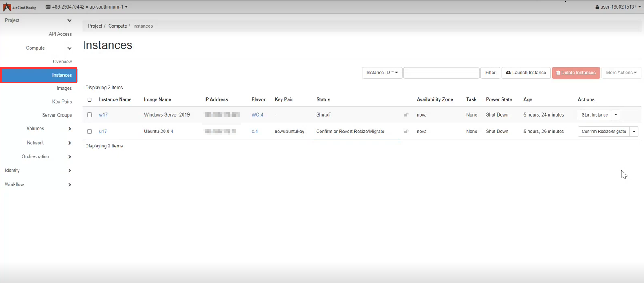The width and height of the screenshot is (644, 283).
Task: Open Instance ID filter dropdown
Action: click(382, 73)
